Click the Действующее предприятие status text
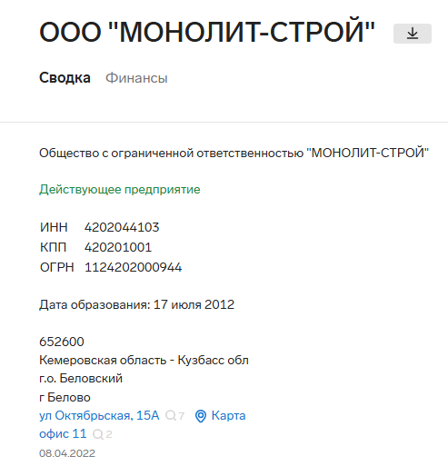 tap(120, 190)
